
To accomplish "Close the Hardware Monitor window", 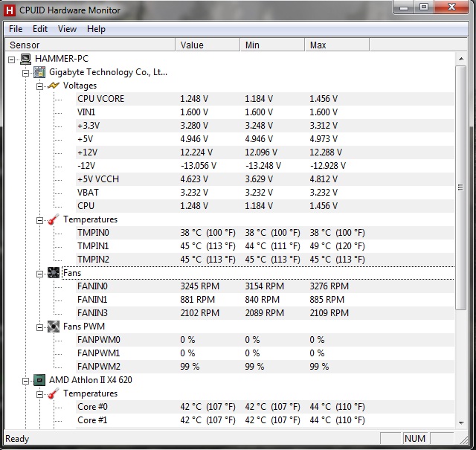I will click(x=451, y=7).
